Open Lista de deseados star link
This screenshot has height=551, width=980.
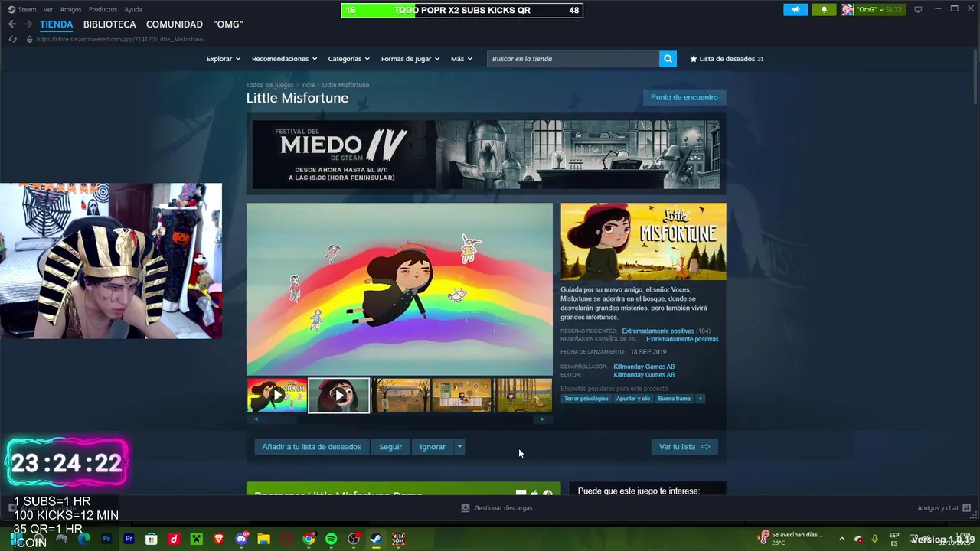pyautogui.click(x=727, y=59)
